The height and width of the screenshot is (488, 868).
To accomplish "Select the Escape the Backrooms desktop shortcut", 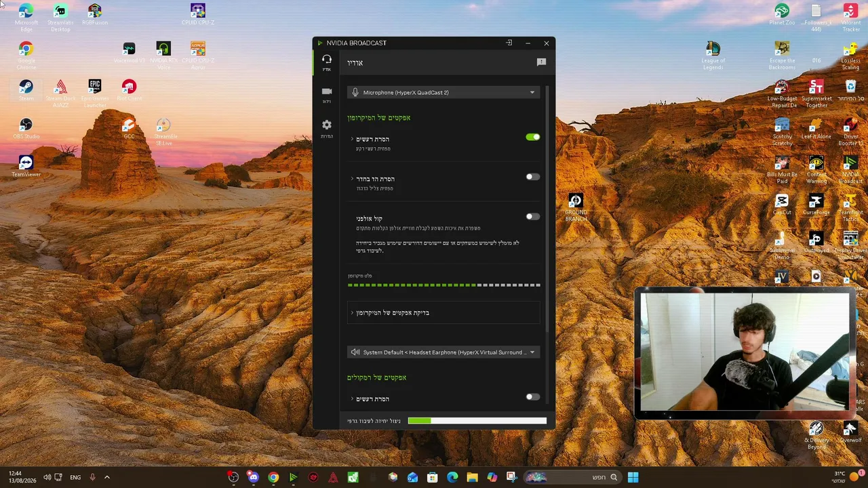I will (782, 56).
